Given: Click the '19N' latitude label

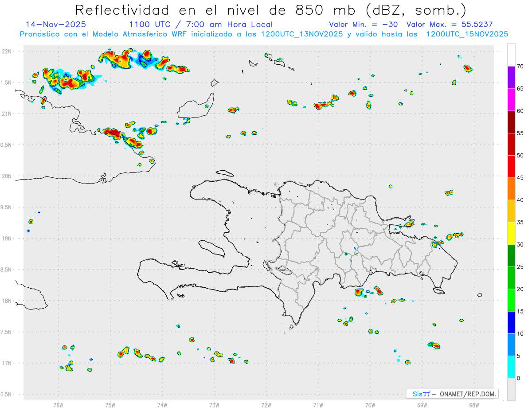Looking at the screenshot, I should point(7,238).
